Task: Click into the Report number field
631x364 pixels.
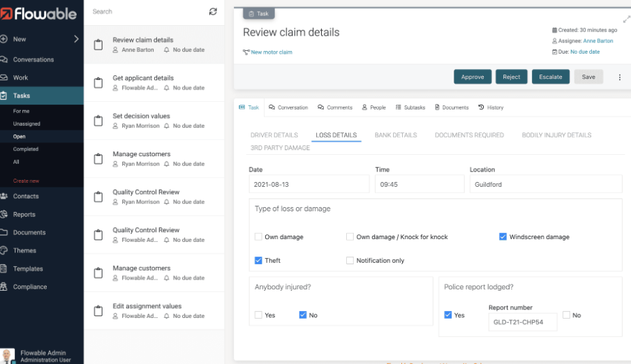Action: click(x=522, y=322)
